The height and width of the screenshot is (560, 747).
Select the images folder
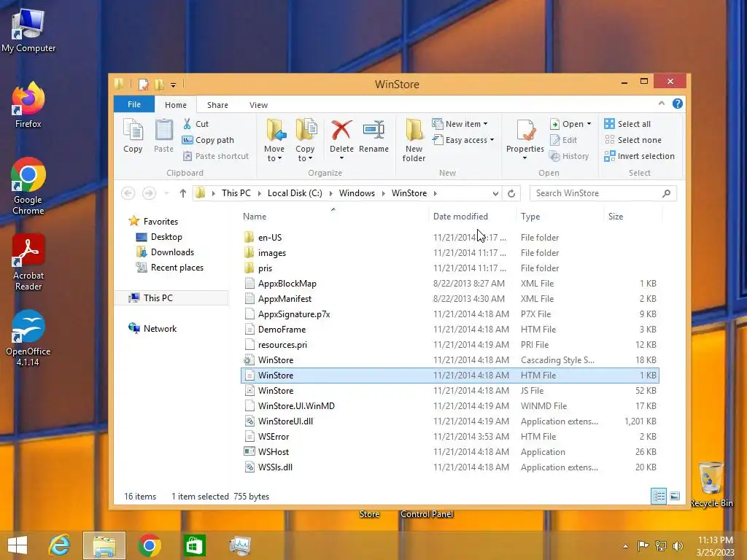click(271, 253)
